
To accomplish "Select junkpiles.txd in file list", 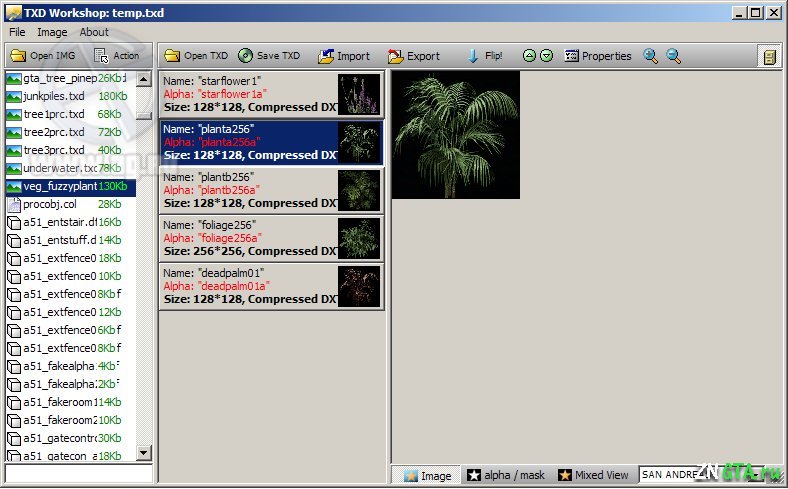I will click(71, 96).
